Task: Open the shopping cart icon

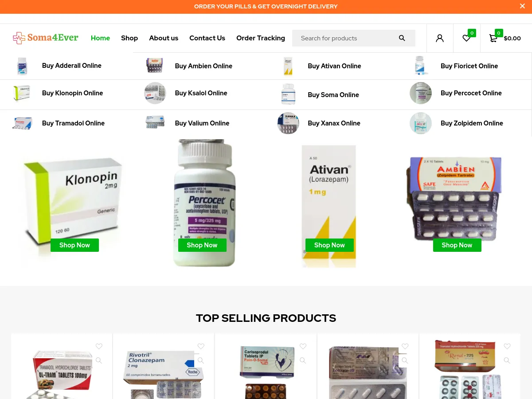Action: tap(493, 38)
